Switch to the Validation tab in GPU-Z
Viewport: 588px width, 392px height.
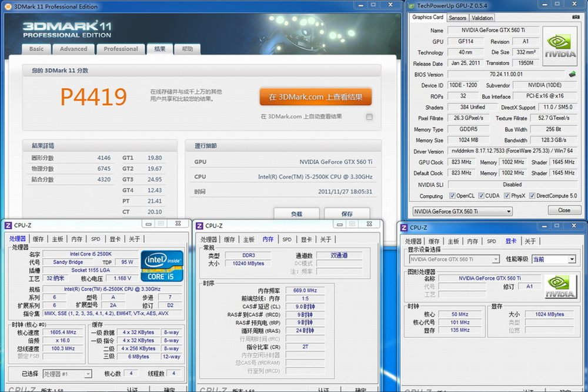(x=482, y=18)
